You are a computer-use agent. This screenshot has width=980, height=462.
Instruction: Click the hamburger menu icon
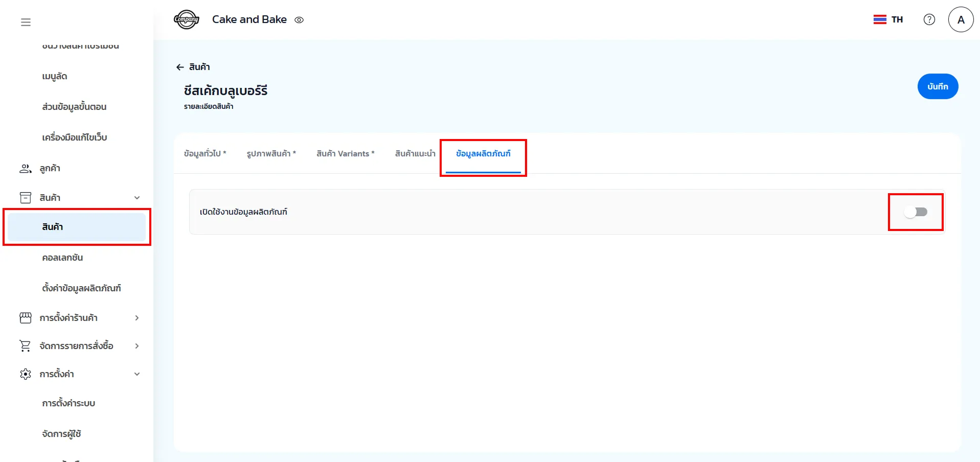pos(26,22)
